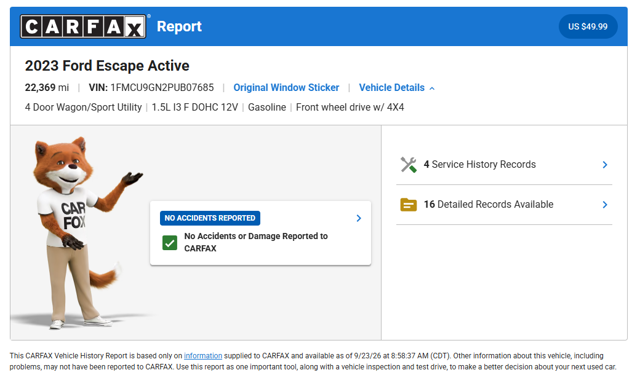This screenshot has width=640, height=378.
Task: Click the wrench service history icon
Action: pyautogui.click(x=409, y=165)
